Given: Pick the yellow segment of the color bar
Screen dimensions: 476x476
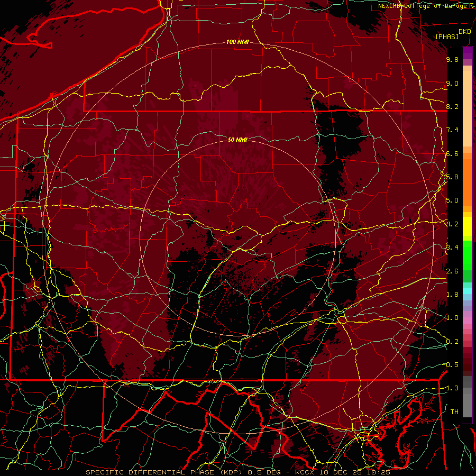Looking at the screenshot, I should tap(467, 226).
